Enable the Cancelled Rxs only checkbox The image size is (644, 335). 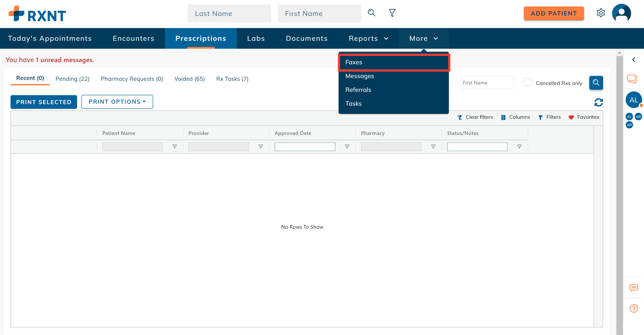[527, 82]
